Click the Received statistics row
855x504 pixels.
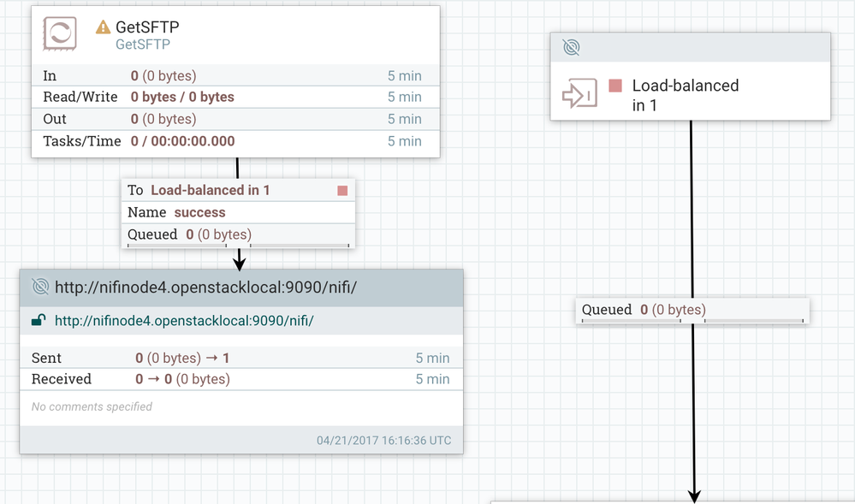[240, 379]
